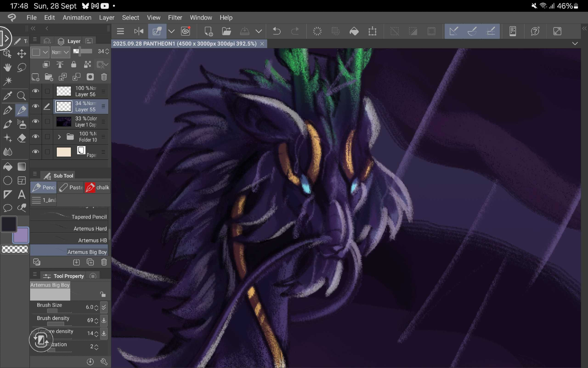
Task: Expand Folder 10 layer group
Action: [x=59, y=137]
